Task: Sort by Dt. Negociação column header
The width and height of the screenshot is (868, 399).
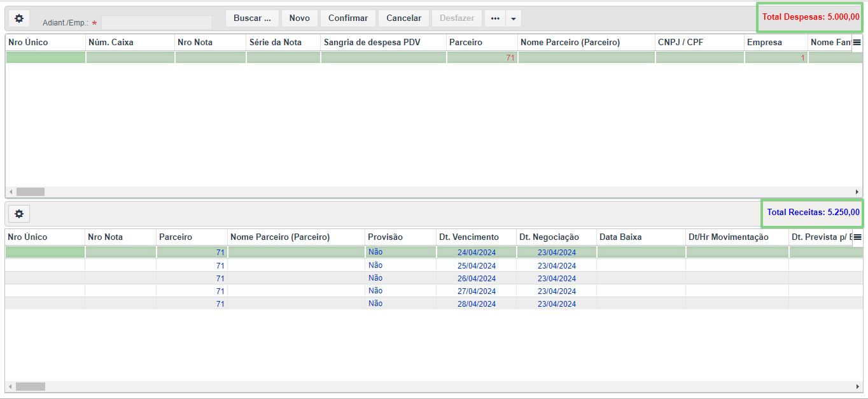Action: [x=556, y=237]
